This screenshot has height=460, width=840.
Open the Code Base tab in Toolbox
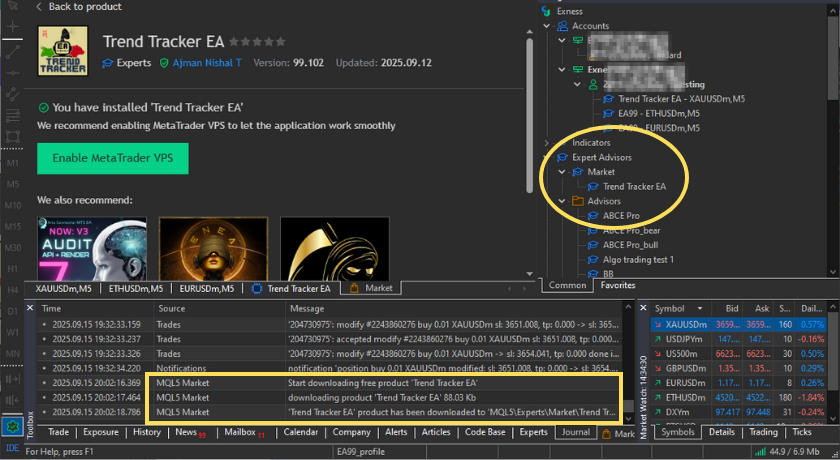pyautogui.click(x=484, y=432)
